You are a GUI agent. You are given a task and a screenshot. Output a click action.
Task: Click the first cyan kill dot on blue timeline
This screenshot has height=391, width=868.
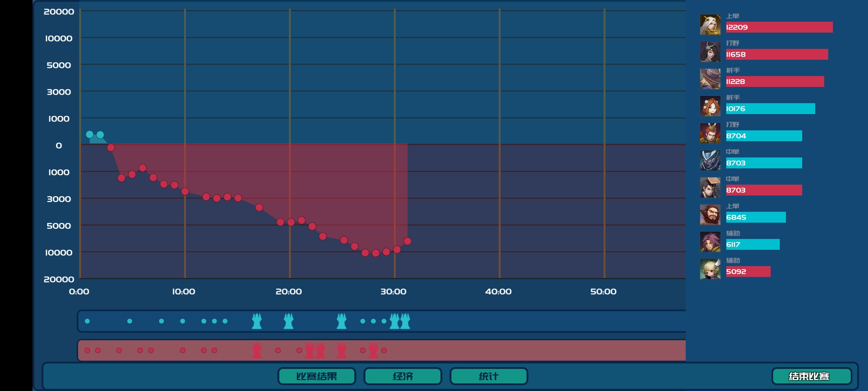click(87, 321)
